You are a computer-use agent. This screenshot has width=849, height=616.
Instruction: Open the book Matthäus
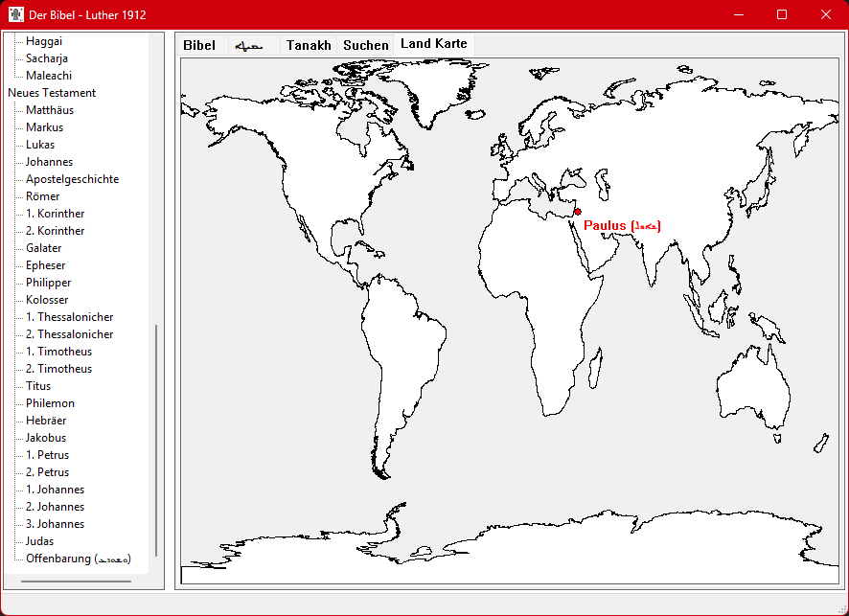pos(50,110)
